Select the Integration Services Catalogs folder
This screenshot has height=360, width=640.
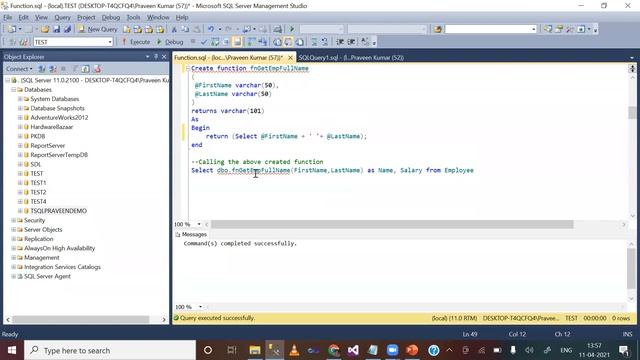(x=62, y=267)
